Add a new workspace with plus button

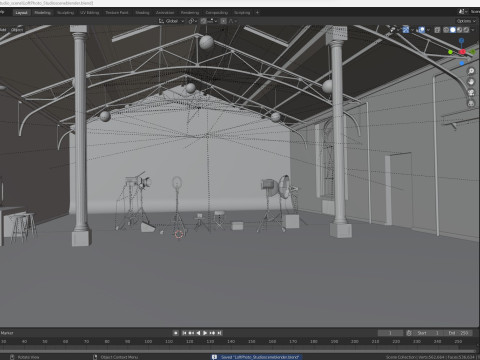click(x=257, y=13)
